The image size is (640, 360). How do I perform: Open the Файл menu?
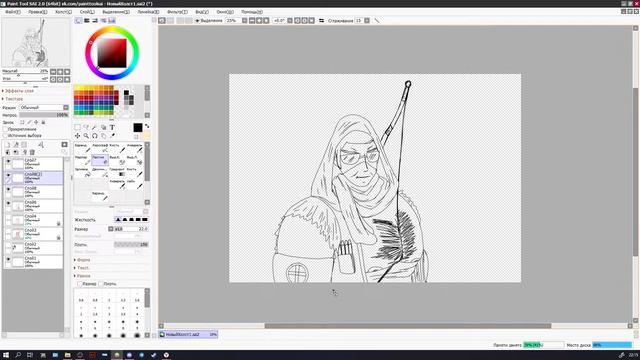[x=13, y=12]
